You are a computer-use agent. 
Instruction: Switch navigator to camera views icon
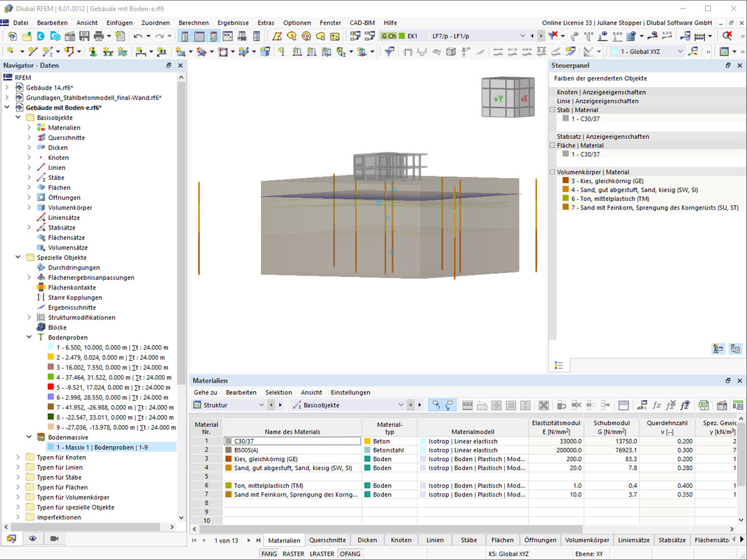(x=54, y=538)
